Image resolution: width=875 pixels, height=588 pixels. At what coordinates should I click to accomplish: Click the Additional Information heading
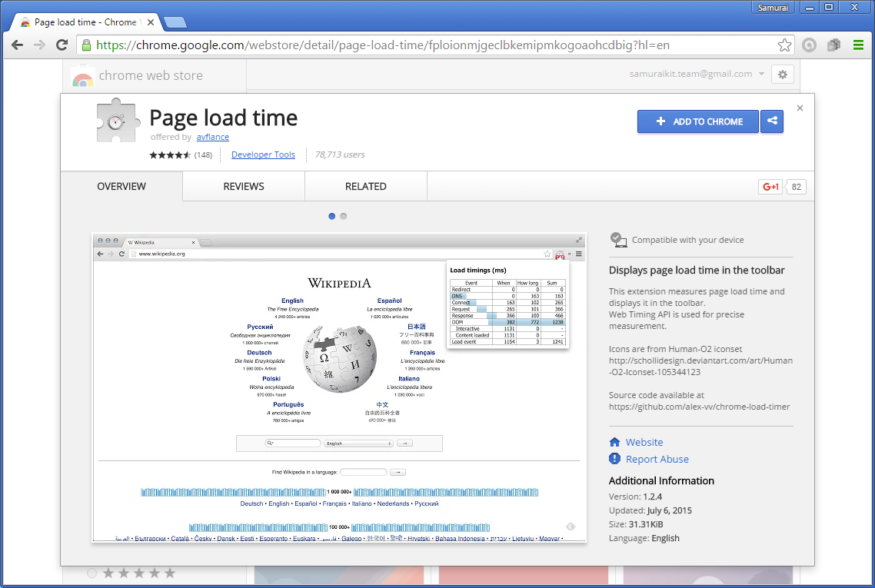[x=661, y=481]
